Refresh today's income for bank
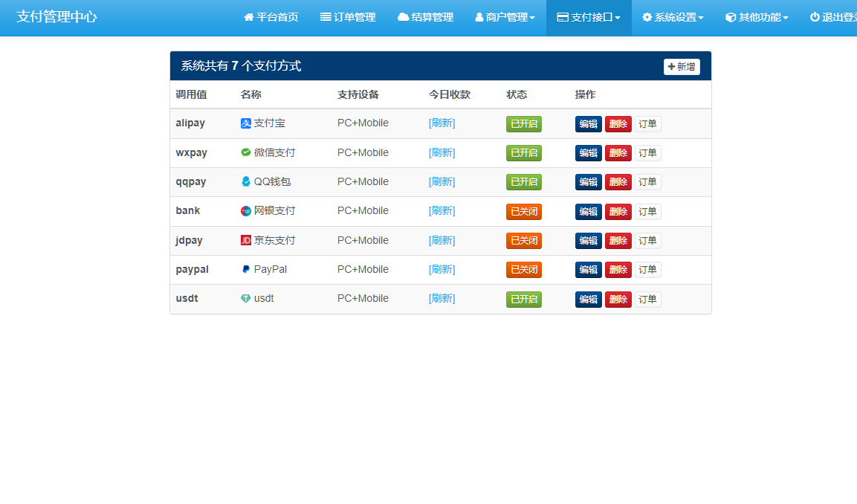The image size is (857, 504). [x=442, y=210]
